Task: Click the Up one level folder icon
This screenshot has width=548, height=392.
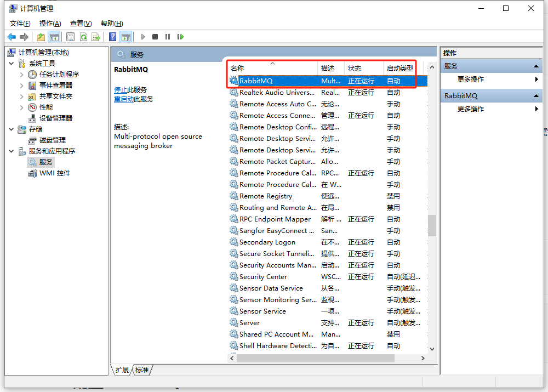Action: [41, 37]
